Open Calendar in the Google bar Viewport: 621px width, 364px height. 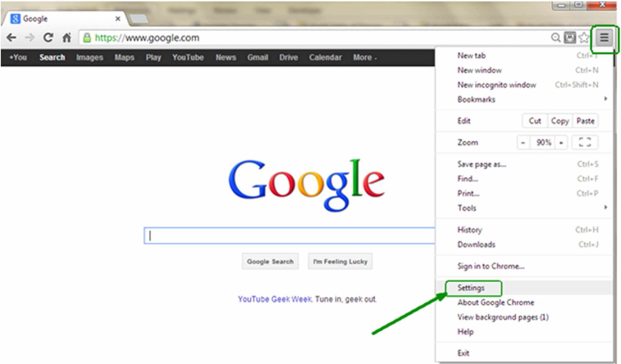325,58
